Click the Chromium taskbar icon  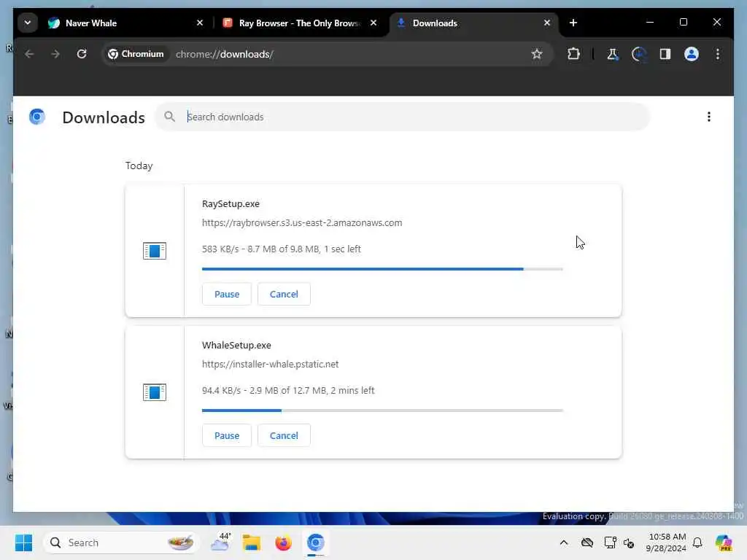point(315,542)
